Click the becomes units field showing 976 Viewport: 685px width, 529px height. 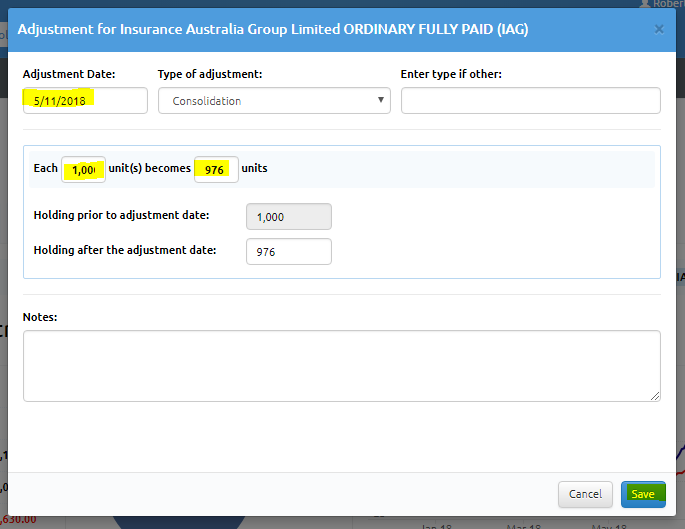pos(216,169)
